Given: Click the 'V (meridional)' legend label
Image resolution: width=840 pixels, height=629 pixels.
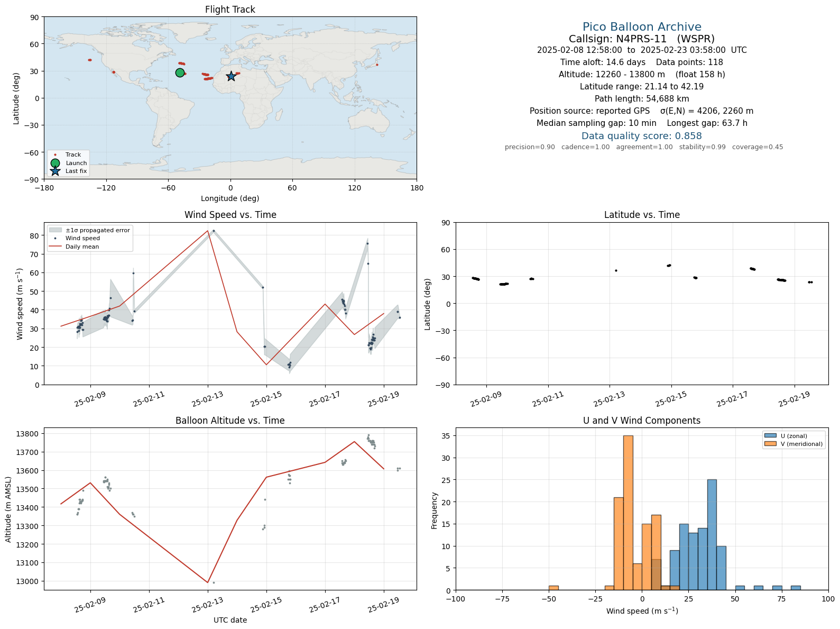Looking at the screenshot, I should pos(802,444).
